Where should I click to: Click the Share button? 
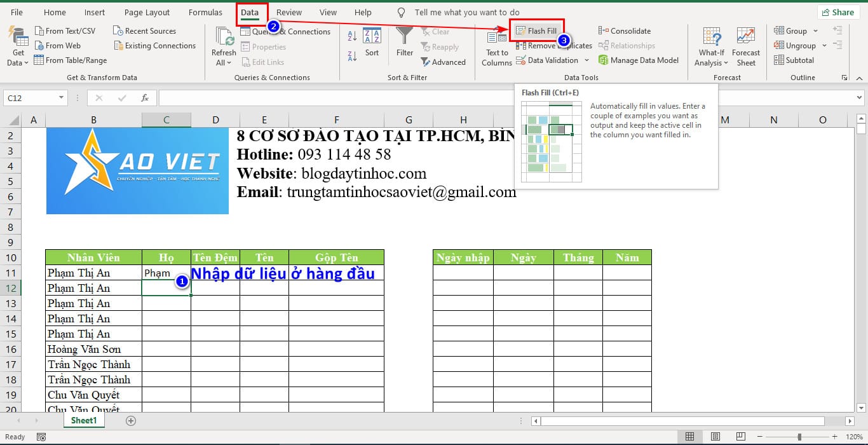tap(838, 11)
